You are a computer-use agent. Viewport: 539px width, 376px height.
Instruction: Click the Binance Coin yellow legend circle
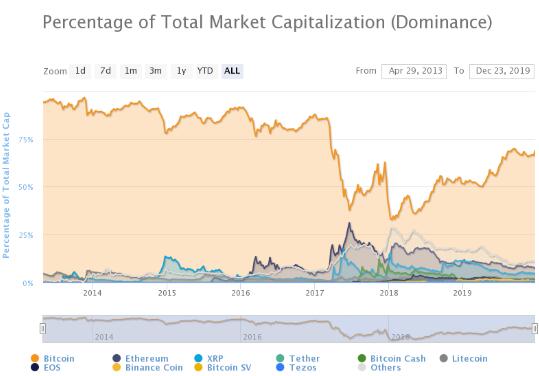click(117, 367)
